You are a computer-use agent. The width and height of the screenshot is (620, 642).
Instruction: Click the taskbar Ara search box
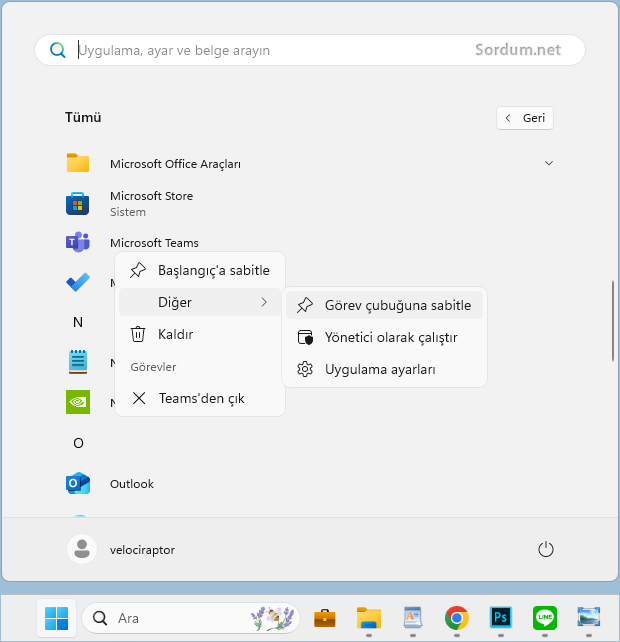pos(191,618)
